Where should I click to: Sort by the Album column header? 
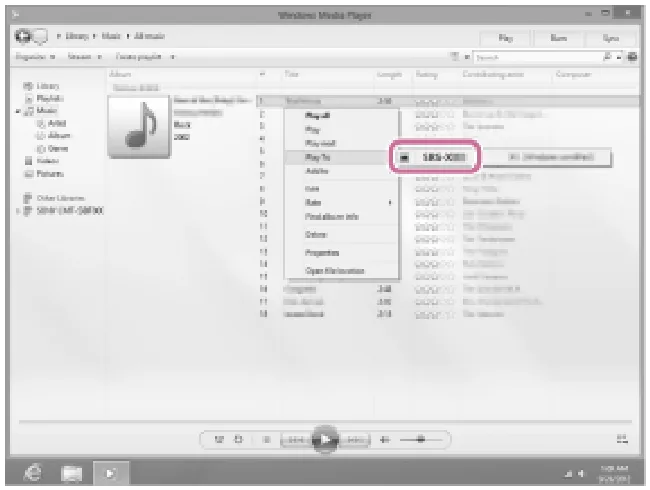pos(120,75)
